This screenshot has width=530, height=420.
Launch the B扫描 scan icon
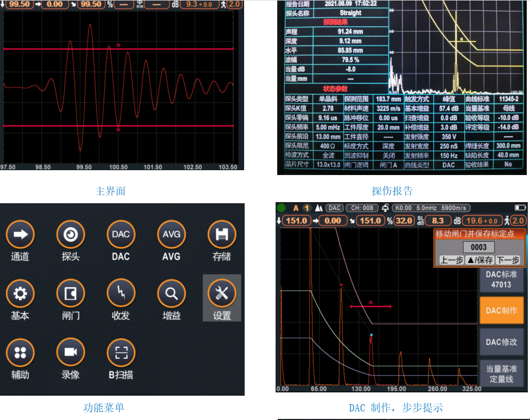click(121, 353)
